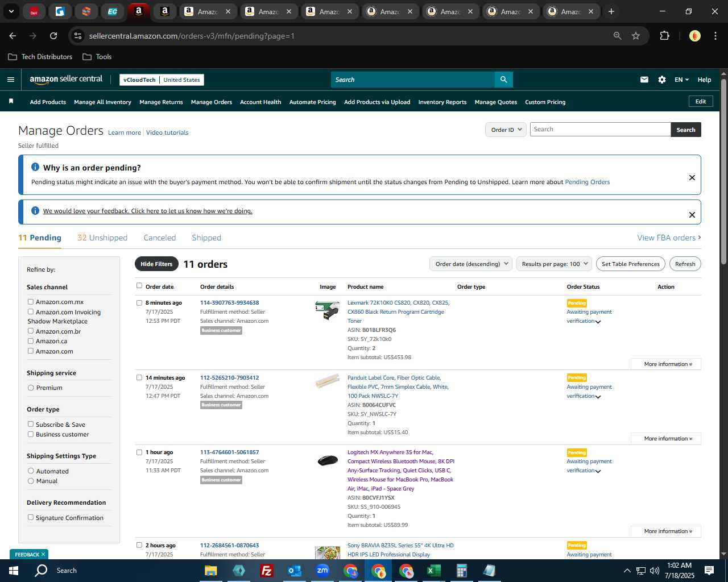728x582 pixels.
Task: Open File Explorer from the taskbar
Action: tap(210, 571)
